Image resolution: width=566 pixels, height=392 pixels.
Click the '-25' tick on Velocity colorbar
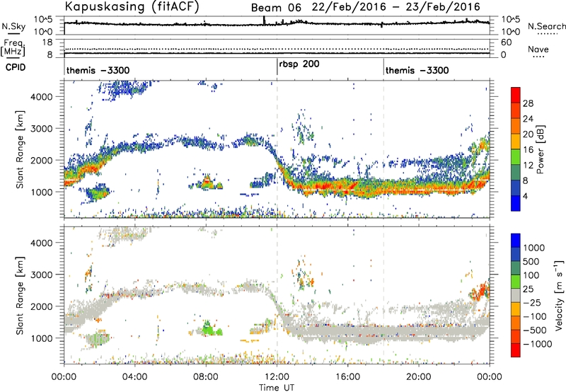532,303
